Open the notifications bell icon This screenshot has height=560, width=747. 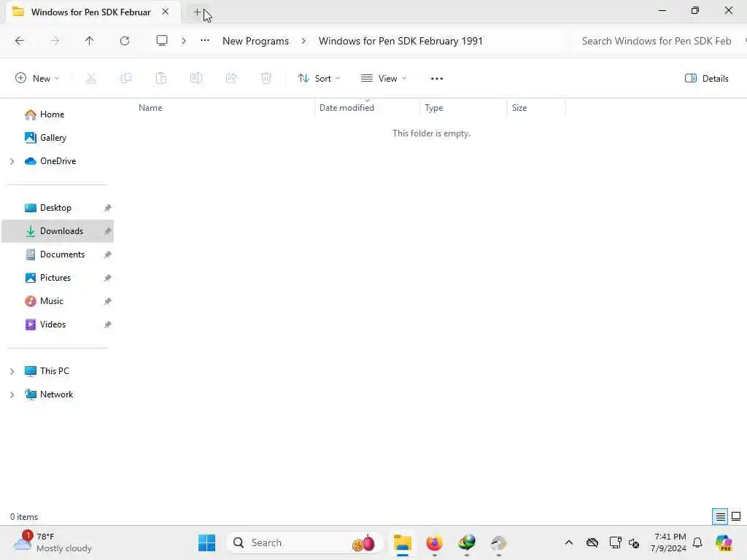tap(697, 542)
